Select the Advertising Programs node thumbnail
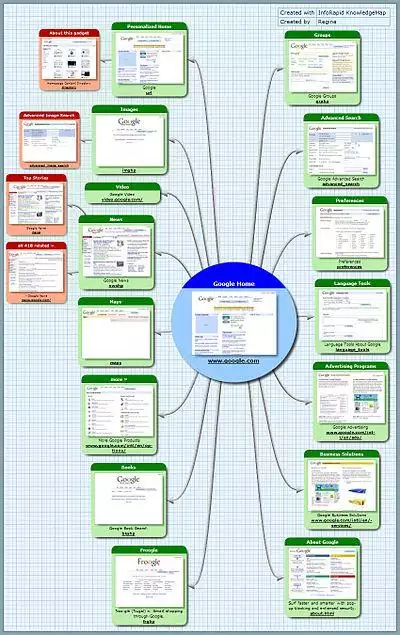Image resolution: width=400 pixels, height=635 pixels. (351, 397)
